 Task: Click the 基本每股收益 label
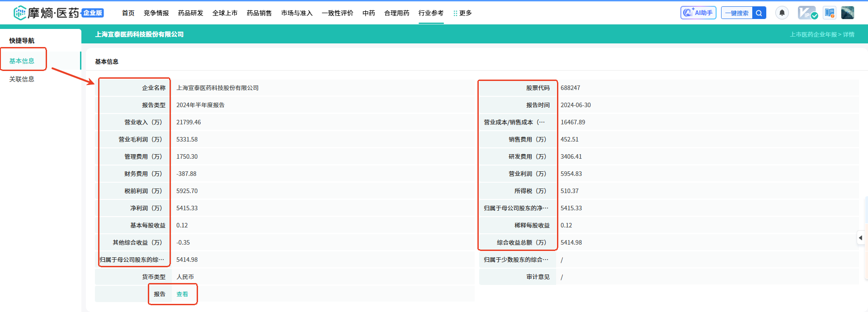tap(148, 225)
